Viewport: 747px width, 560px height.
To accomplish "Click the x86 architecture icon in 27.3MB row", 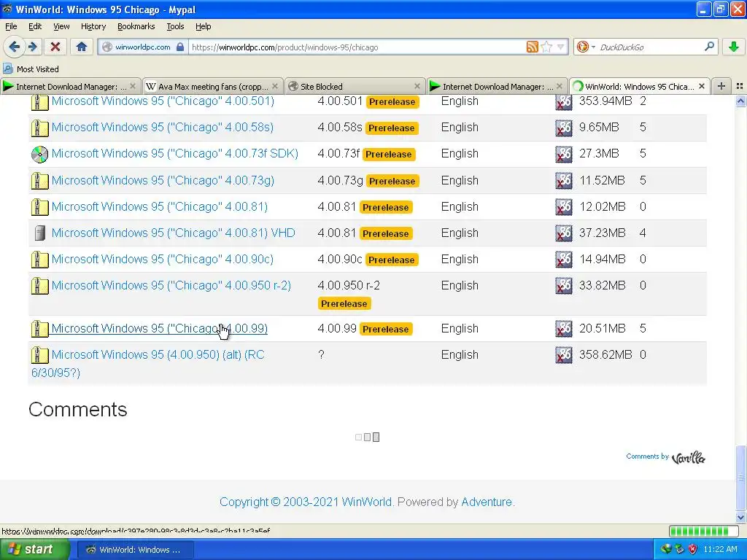I will click(x=564, y=154).
